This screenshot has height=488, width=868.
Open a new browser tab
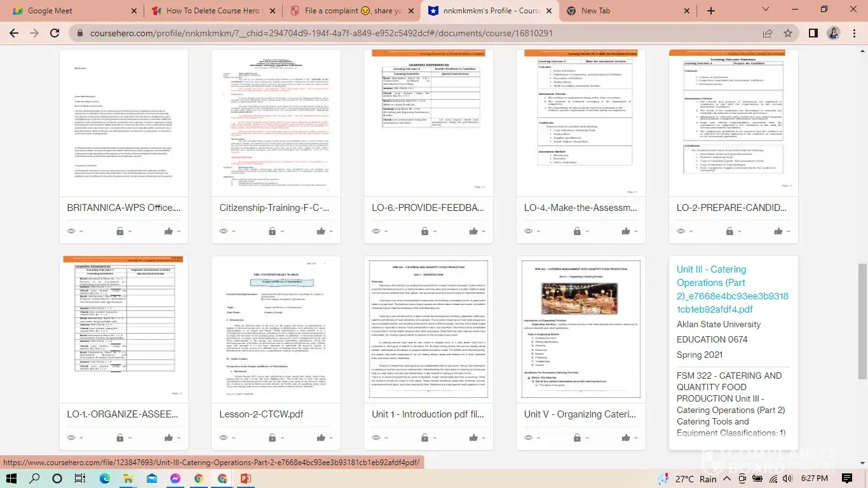click(711, 11)
